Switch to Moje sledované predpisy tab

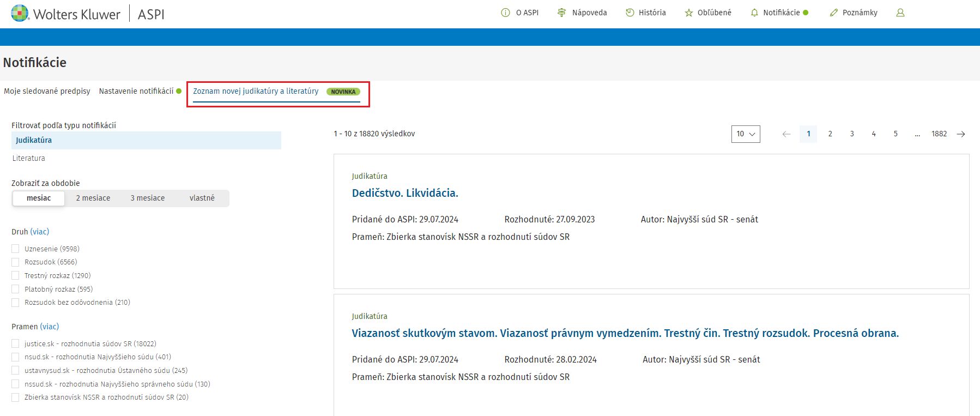click(x=47, y=91)
